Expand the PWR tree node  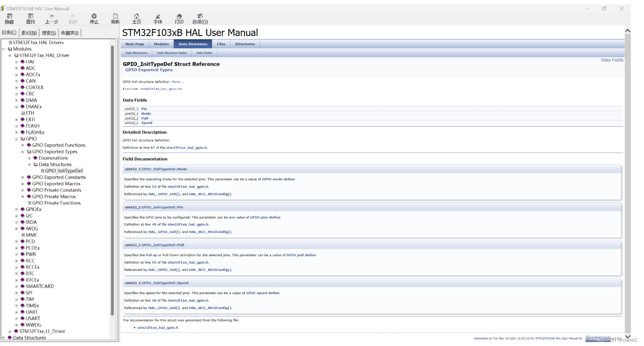point(16,254)
